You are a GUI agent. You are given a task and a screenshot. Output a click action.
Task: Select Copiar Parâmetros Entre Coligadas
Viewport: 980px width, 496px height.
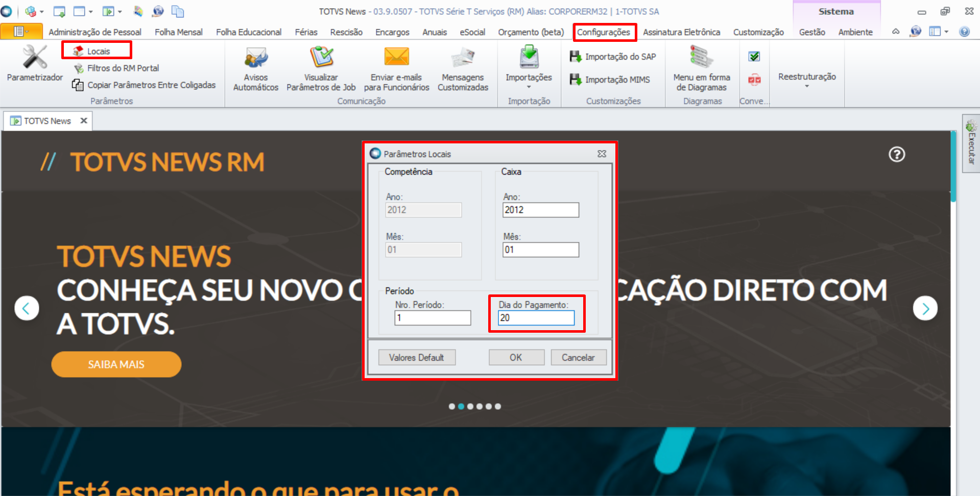point(144,85)
